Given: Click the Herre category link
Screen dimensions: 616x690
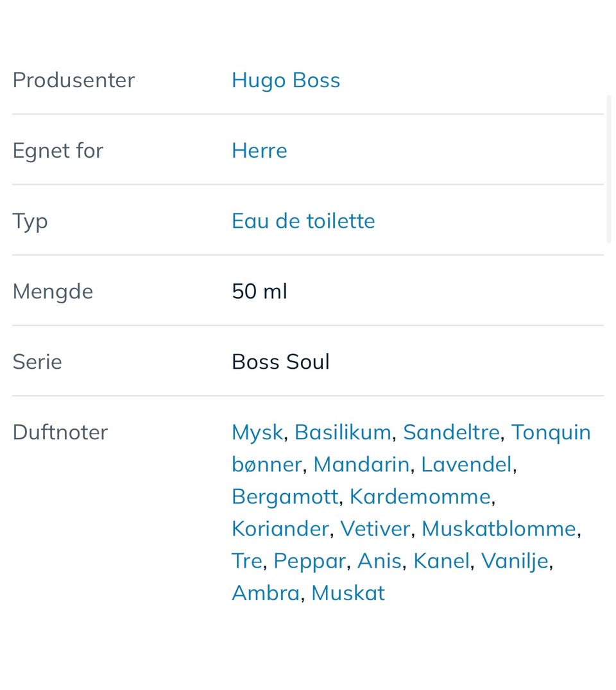Looking at the screenshot, I should click(259, 151).
